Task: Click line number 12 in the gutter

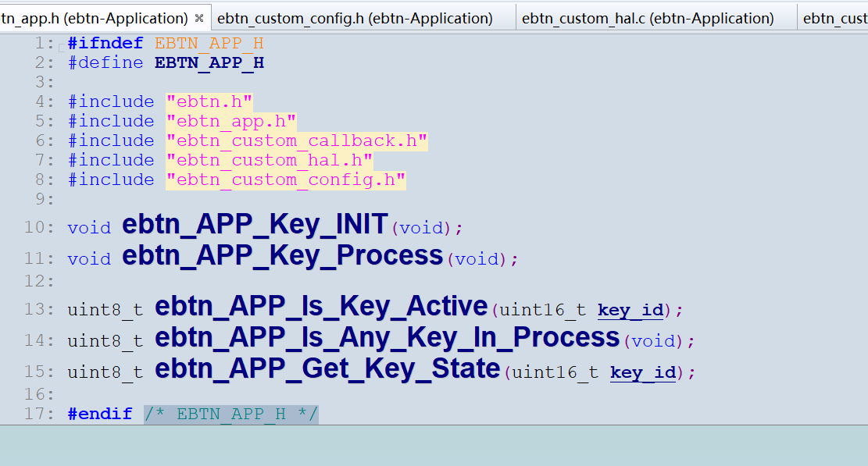Action: [x=38, y=281]
